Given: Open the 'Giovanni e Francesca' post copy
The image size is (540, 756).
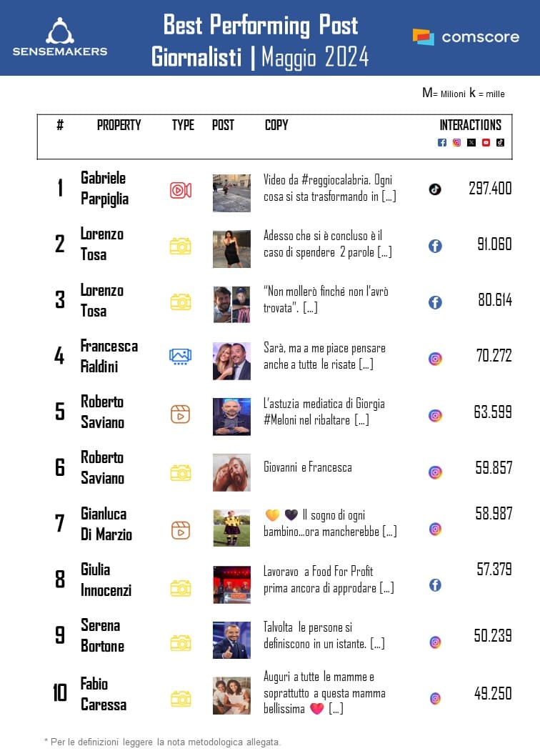Looking at the screenshot, I should click(307, 467).
